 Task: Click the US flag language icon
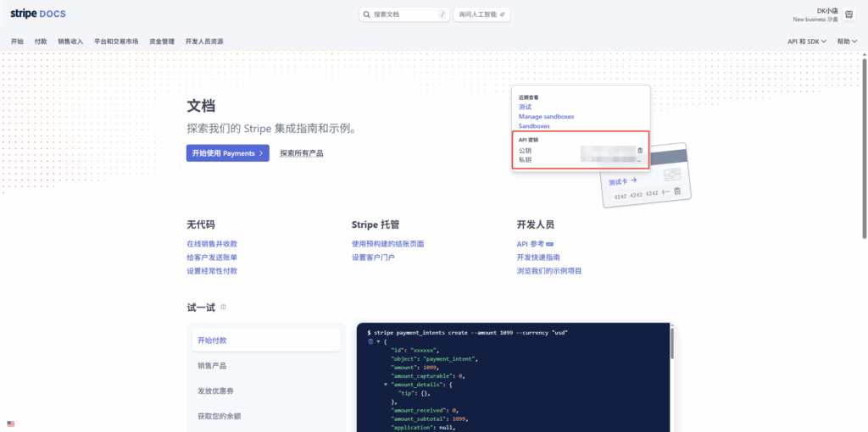(11, 424)
